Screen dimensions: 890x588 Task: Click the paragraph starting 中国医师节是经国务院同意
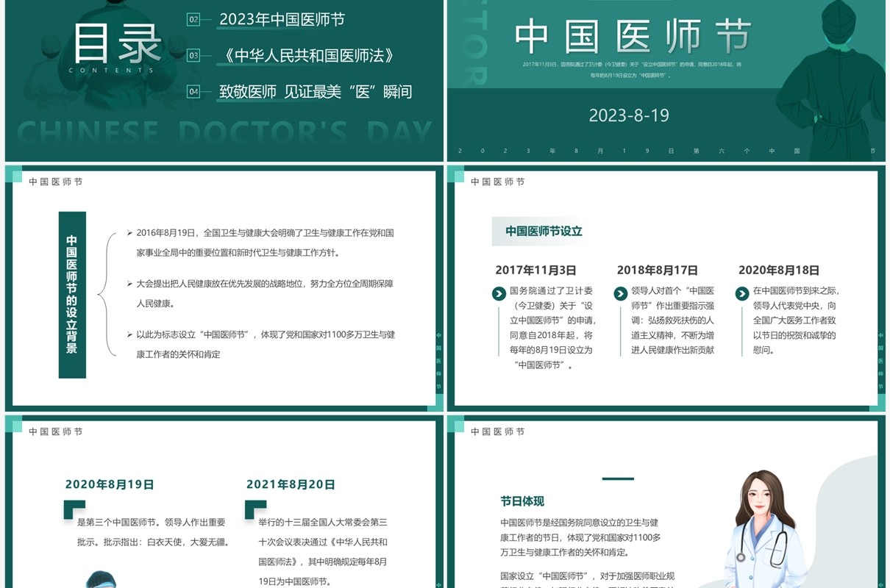tap(580, 537)
